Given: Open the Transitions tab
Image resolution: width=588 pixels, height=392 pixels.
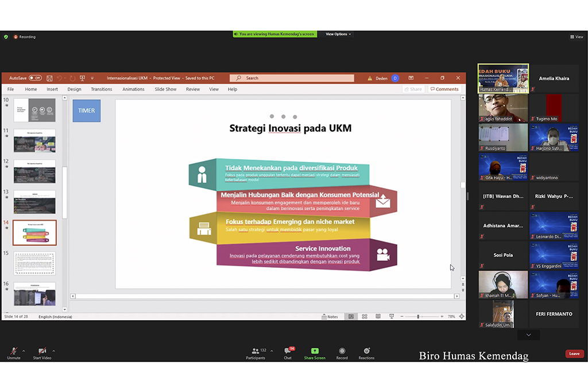Looking at the screenshot, I should pyautogui.click(x=102, y=89).
